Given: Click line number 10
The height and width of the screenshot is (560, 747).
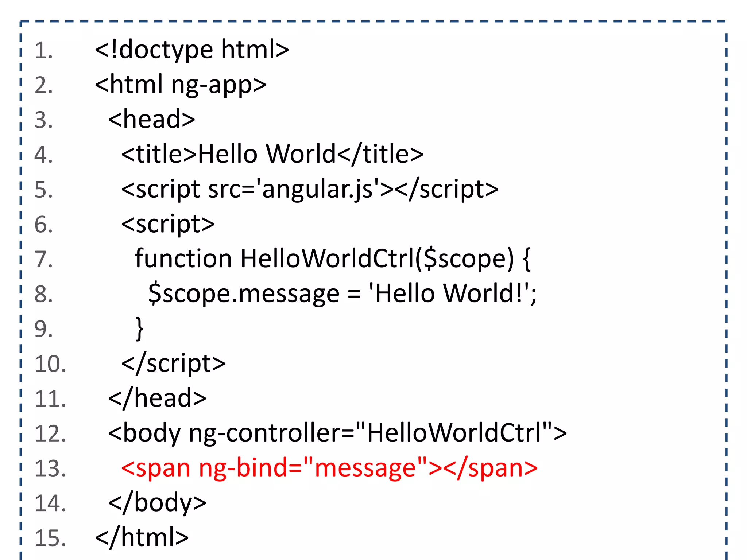Looking at the screenshot, I should click(50, 364).
